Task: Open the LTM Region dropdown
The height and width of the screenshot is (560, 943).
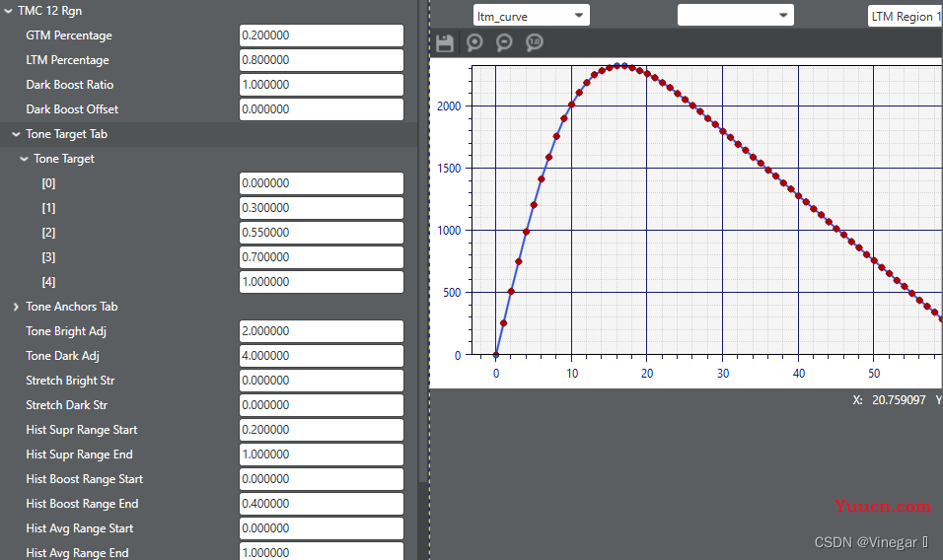Action: (x=904, y=16)
